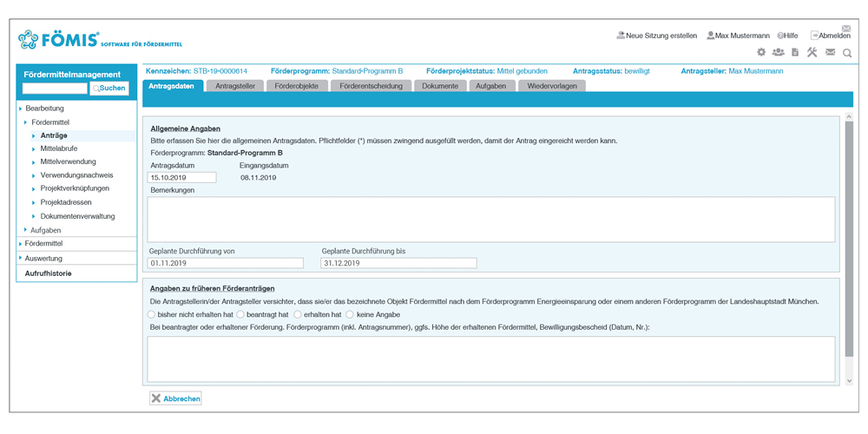Viewport: 868px width, 434px height.
Task: Collapse the Bearbeitung tree node
Action: [x=21, y=108]
